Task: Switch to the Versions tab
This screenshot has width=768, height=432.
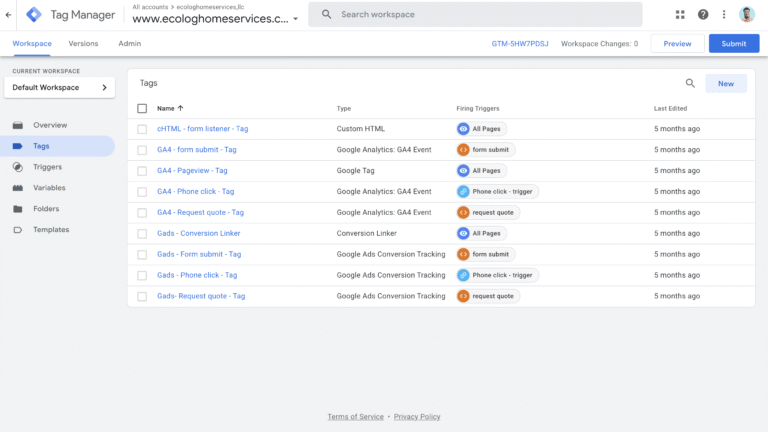Action: point(84,44)
